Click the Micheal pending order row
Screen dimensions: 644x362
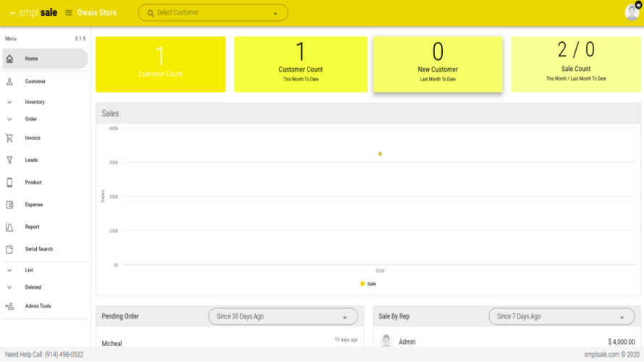[229, 342]
